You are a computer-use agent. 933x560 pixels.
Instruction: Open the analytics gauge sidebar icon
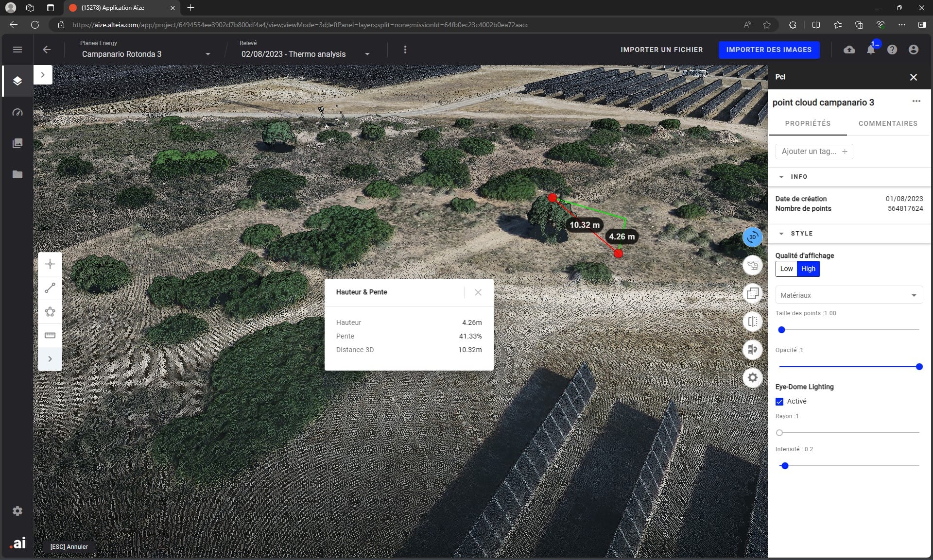[17, 112]
